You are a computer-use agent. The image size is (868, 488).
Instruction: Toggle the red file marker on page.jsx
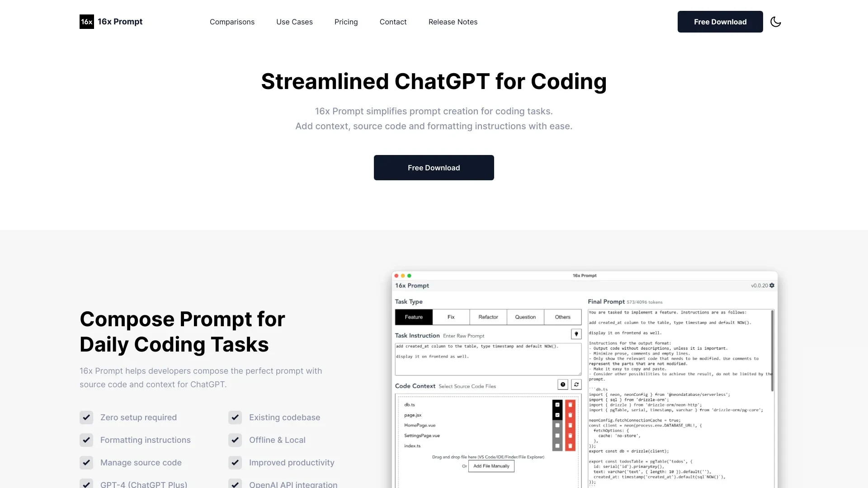[570, 413]
